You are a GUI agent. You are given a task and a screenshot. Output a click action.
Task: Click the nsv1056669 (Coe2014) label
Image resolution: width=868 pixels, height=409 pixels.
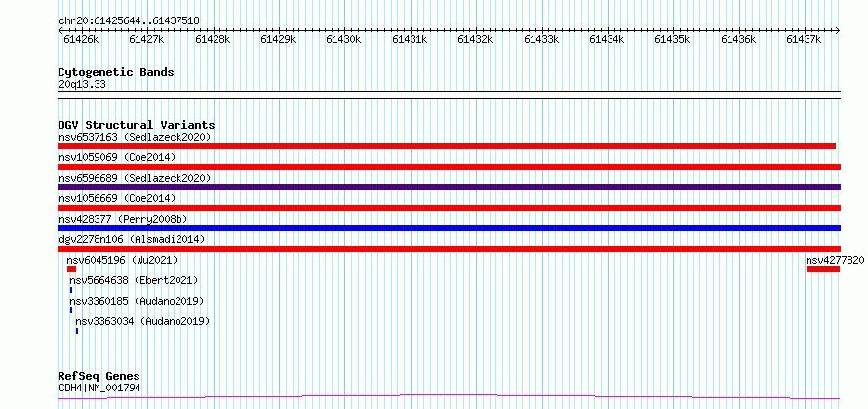coord(117,198)
